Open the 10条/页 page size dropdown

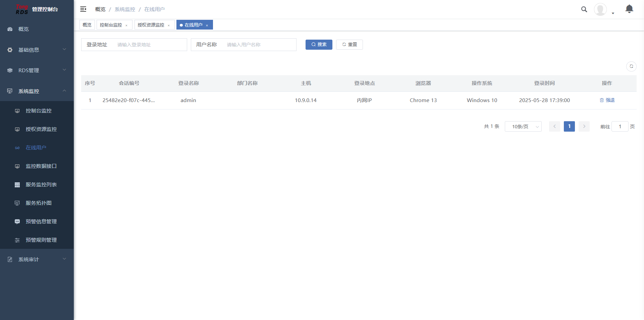(x=523, y=127)
